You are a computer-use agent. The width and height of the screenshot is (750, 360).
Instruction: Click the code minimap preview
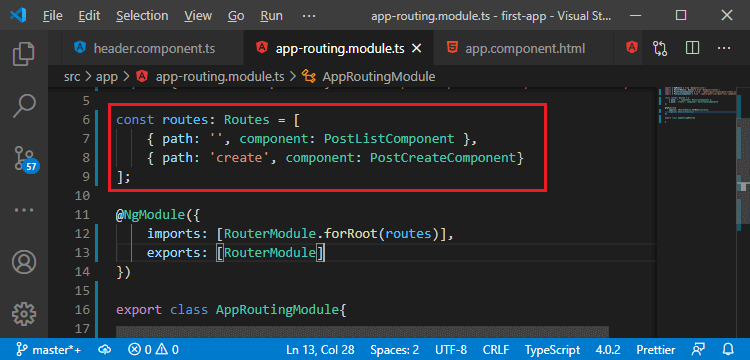pyautogui.click(x=698, y=105)
